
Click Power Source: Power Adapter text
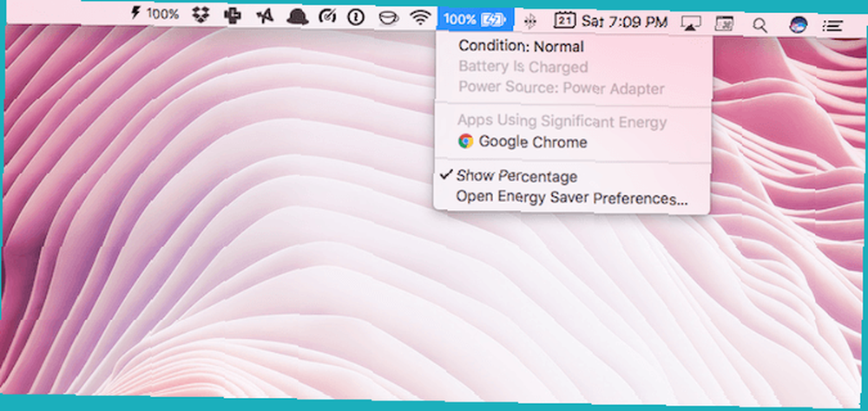[x=562, y=88]
